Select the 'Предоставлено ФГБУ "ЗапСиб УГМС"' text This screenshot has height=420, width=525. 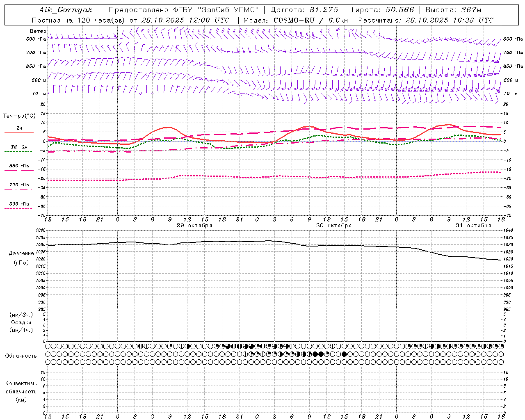(184, 10)
